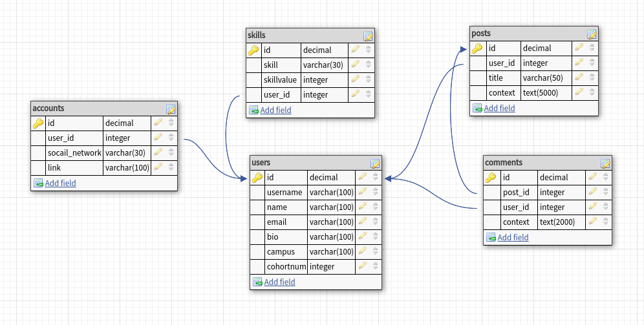This screenshot has height=325, width=644.
Task: Select the key icon in posts table
Action: pos(478,48)
